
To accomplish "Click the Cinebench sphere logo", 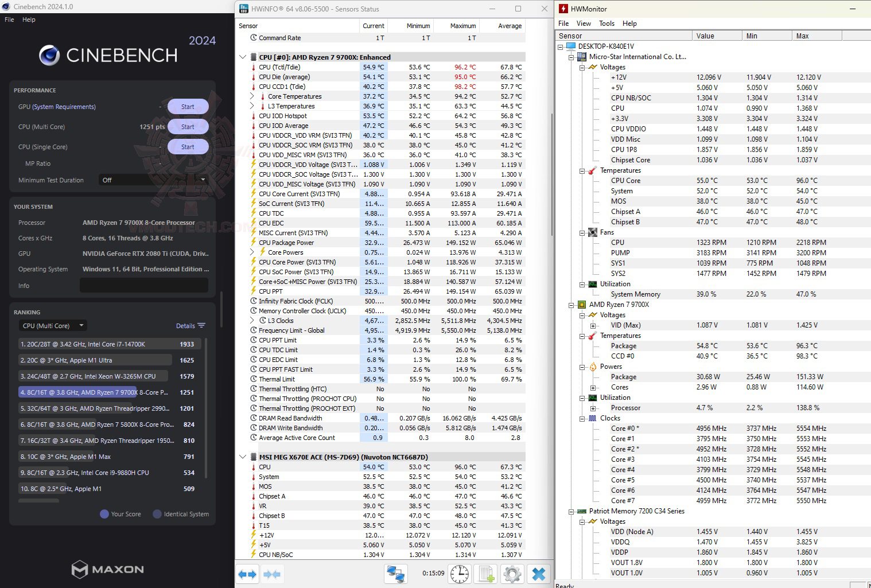I will click(49, 55).
